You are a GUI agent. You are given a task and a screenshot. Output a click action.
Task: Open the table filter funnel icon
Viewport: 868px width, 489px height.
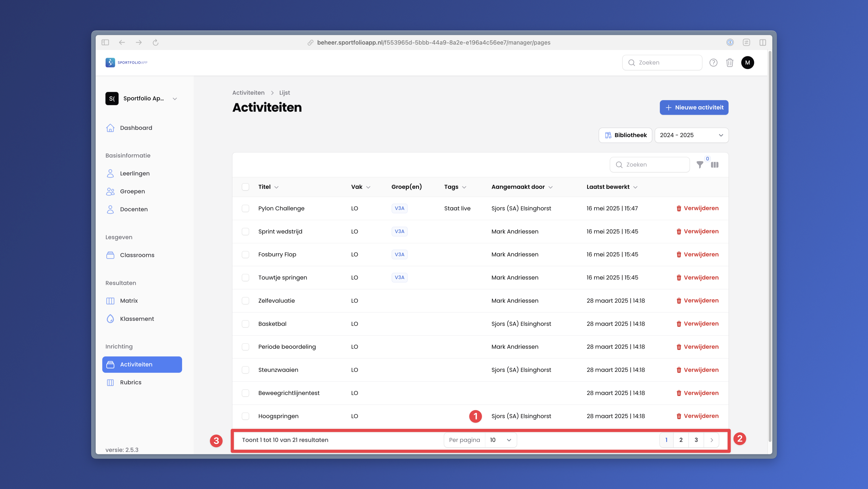point(700,165)
